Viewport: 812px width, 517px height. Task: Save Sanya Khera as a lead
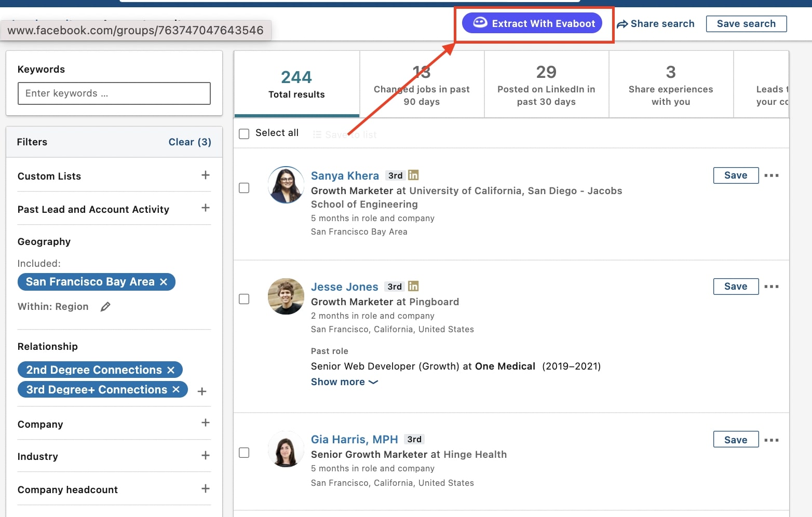[x=736, y=175]
